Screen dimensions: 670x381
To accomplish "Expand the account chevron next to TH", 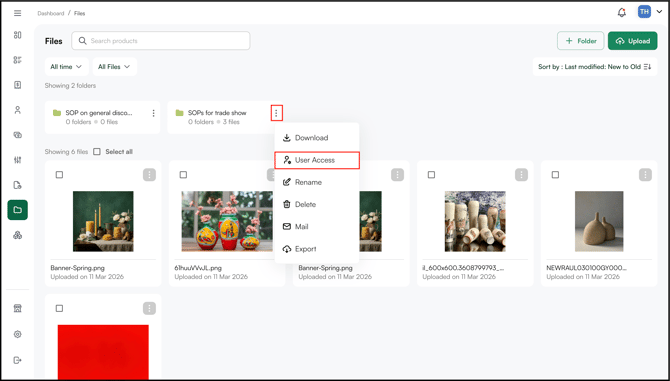I will pos(659,12).
